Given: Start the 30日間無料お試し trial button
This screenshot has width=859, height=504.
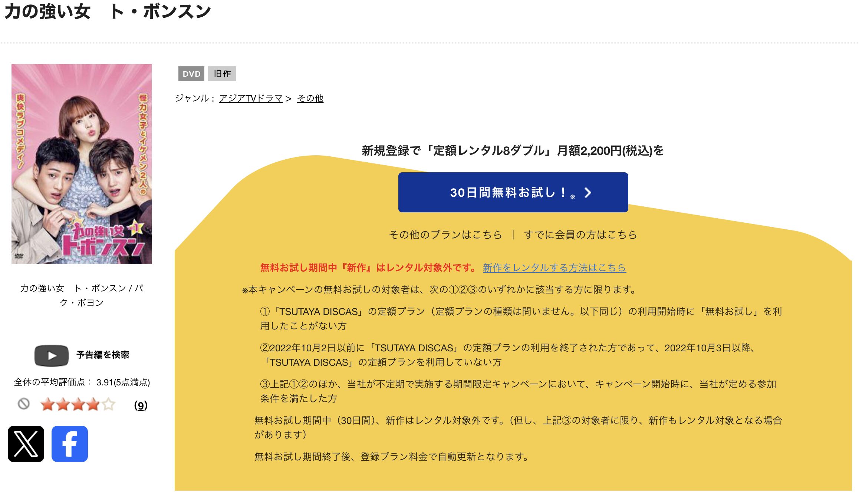Looking at the screenshot, I should (513, 192).
